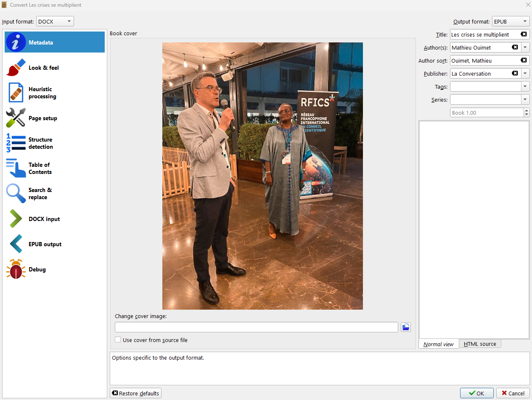The image size is (532, 400).
Task: Open the DOCX input settings
Action: click(54, 218)
